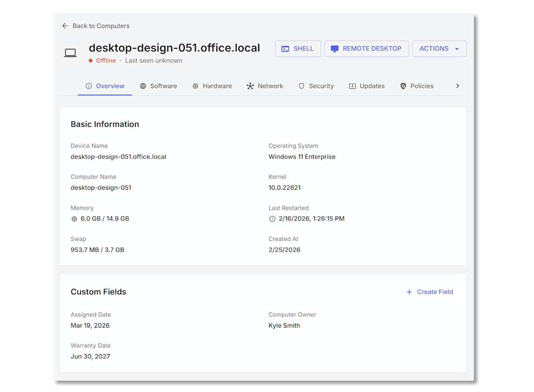Open the Policies tab
Image resolution: width=534 pixels, height=392 pixels.
[417, 86]
